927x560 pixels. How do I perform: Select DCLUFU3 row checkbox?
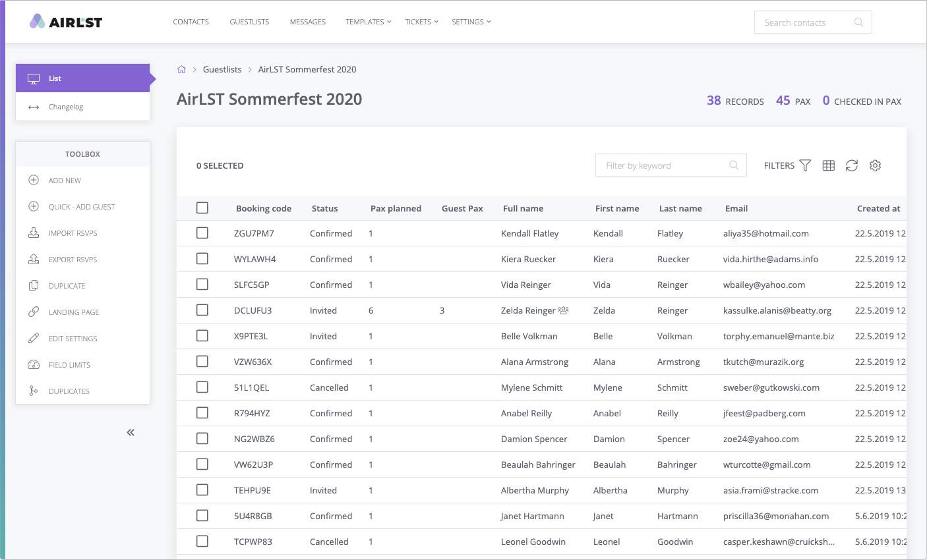click(x=202, y=310)
